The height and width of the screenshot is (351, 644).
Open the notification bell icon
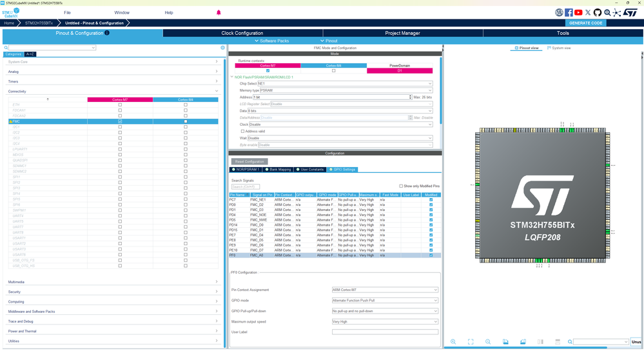click(219, 12)
